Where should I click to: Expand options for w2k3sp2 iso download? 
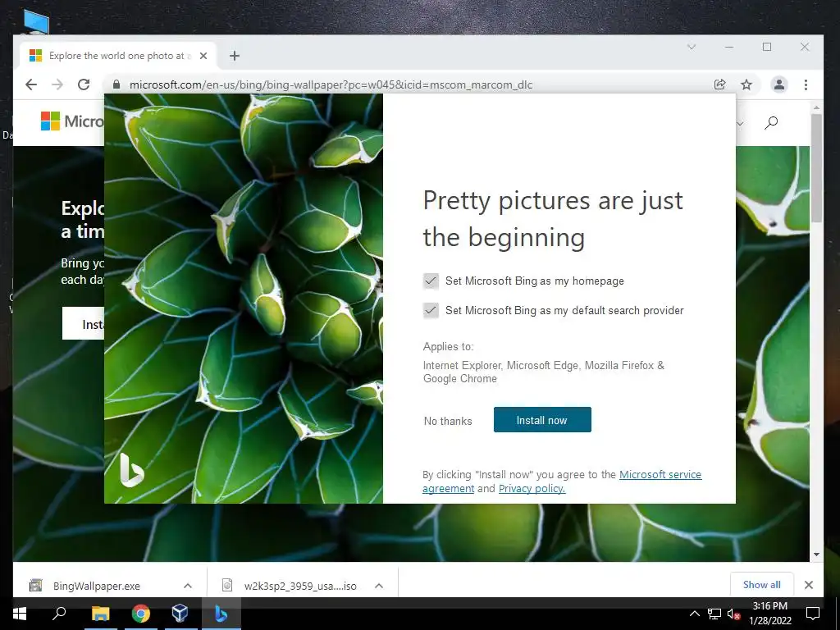click(x=379, y=586)
